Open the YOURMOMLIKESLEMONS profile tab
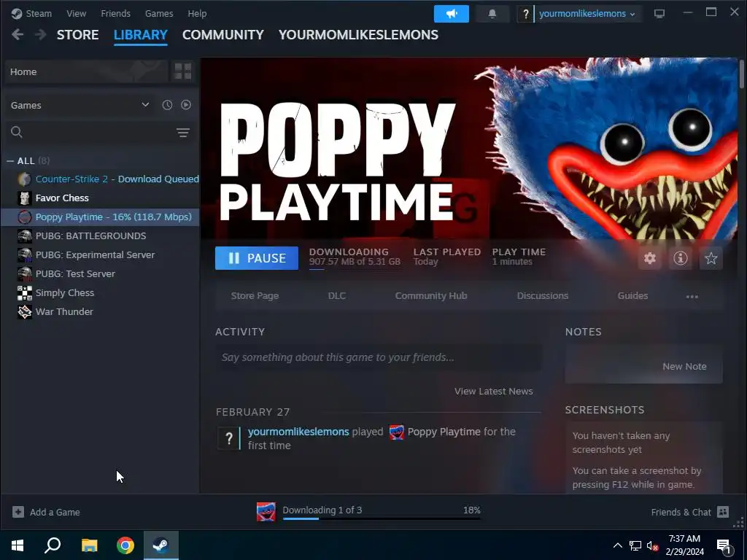The height and width of the screenshot is (560, 747). (x=358, y=35)
